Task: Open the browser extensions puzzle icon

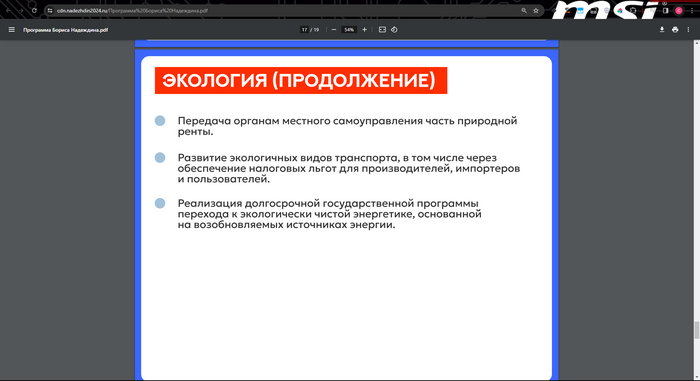Action: click(633, 11)
